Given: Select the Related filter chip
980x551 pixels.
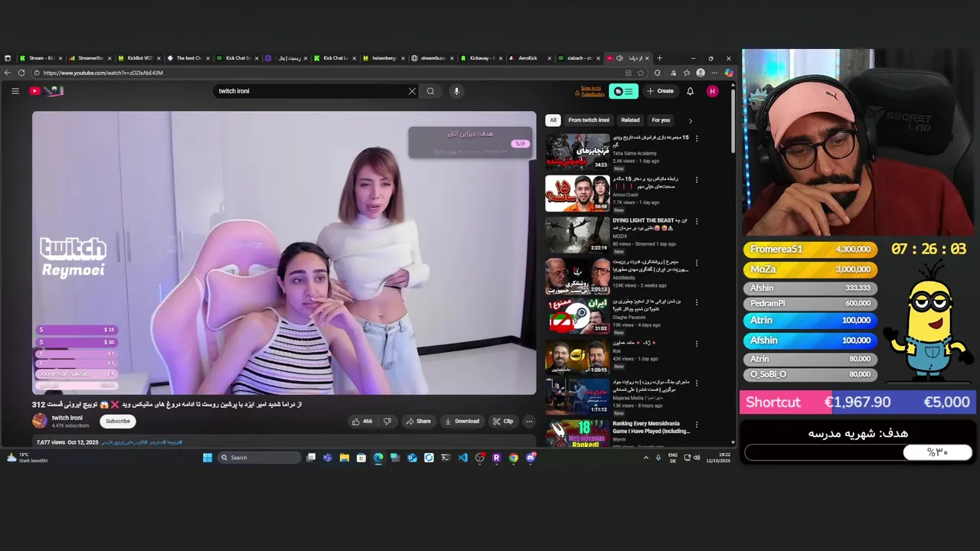Looking at the screenshot, I should 630,120.
